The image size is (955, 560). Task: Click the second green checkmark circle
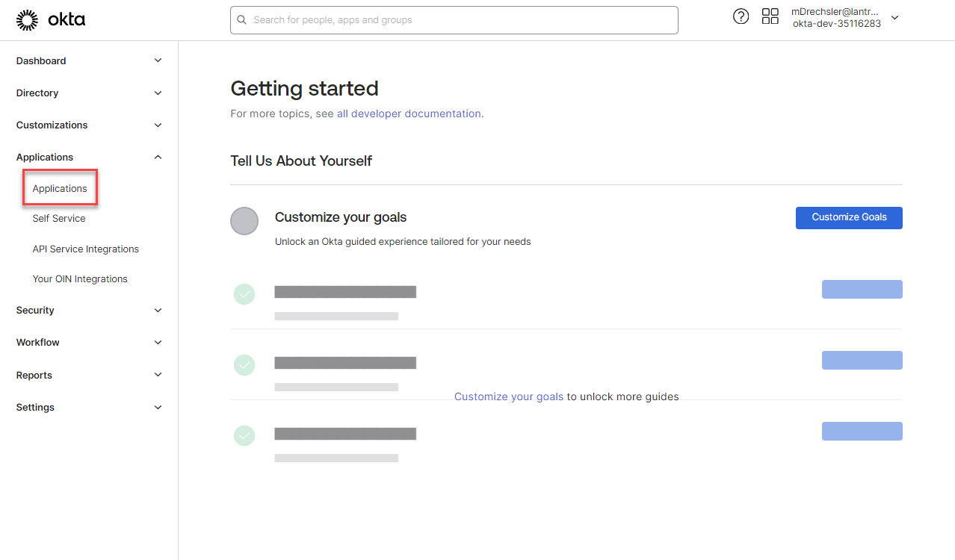tap(244, 365)
